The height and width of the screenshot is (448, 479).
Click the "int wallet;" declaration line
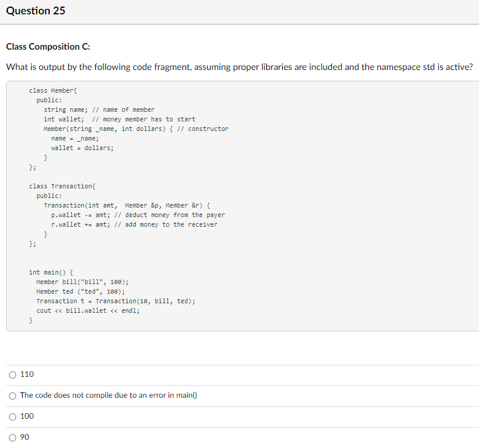(x=120, y=119)
